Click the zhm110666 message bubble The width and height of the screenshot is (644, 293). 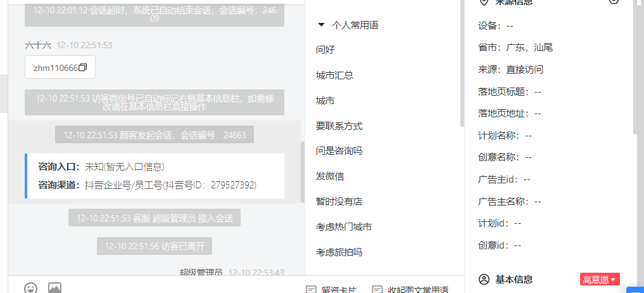pyautogui.click(x=60, y=67)
